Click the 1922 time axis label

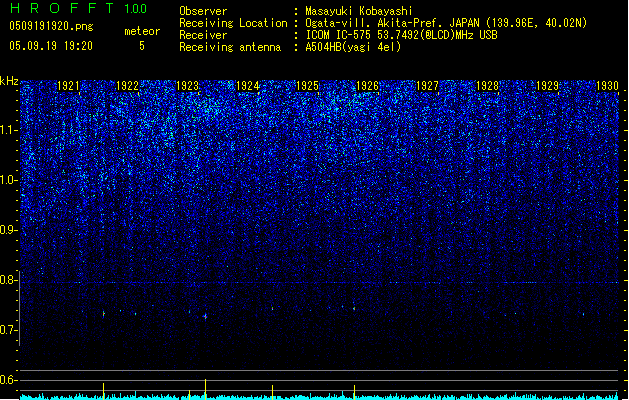127,86
